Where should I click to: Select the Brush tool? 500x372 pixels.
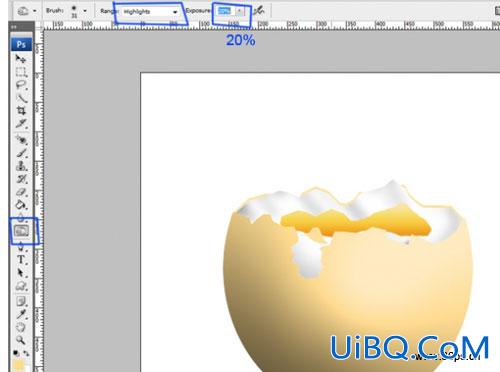(22, 153)
